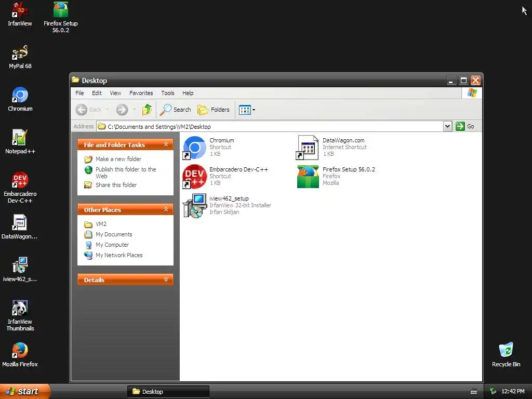Open the Edit menu

pos(97,93)
